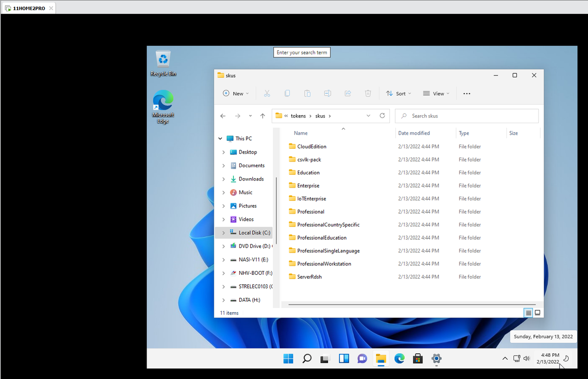
Task: Click the Cut scissors icon in toolbar
Action: click(x=267, y=93)
